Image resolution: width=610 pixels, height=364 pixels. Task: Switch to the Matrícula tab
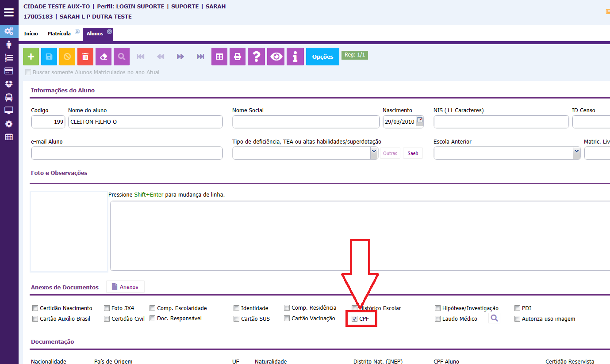(59, 34)
